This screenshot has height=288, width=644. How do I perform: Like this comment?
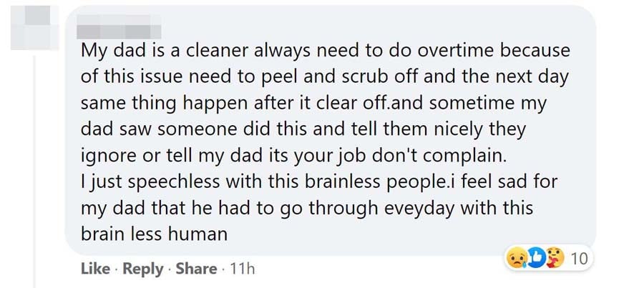(94, 269)
